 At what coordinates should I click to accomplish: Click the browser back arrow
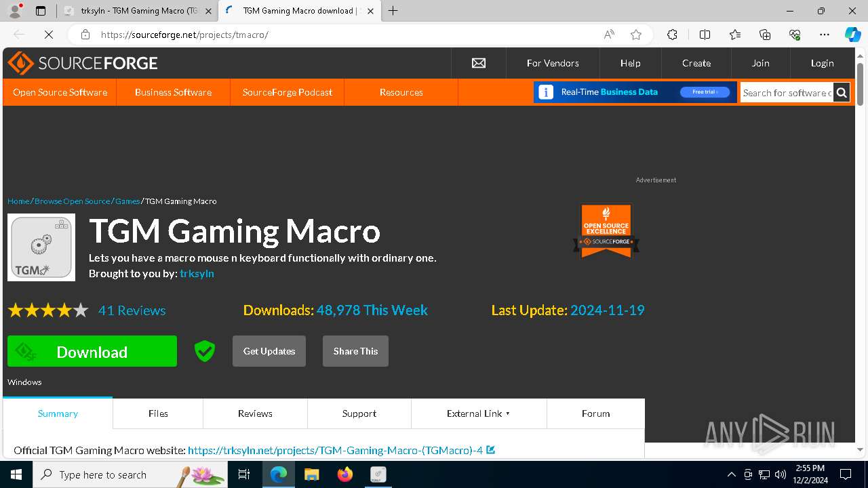(19, 35)
